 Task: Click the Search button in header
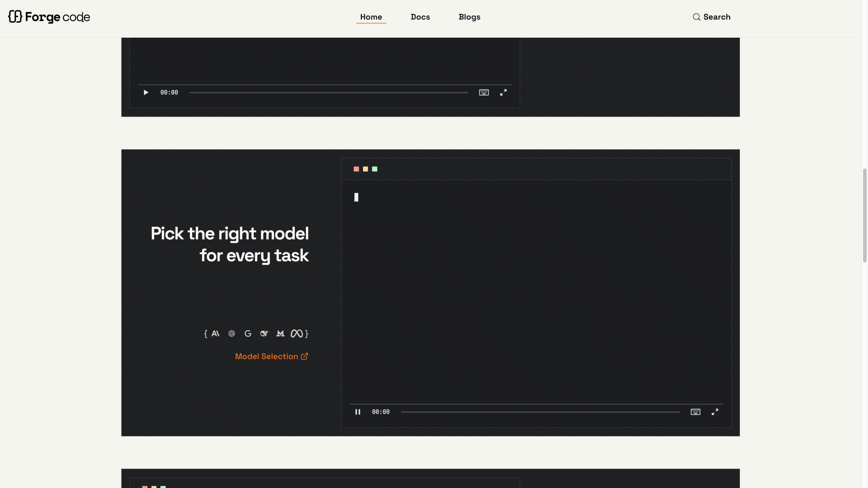(x=712, y=17)
